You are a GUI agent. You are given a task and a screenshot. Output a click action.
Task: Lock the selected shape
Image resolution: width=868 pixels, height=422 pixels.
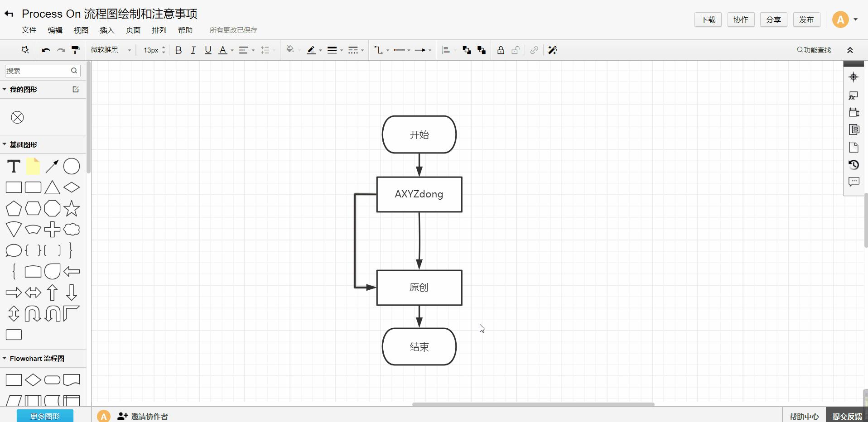[500, 50]
